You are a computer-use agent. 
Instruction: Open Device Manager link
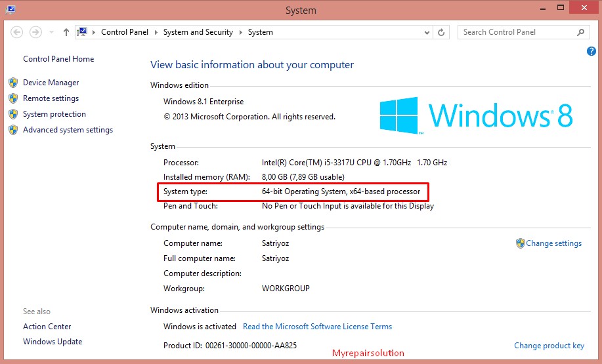coord(51,83)
